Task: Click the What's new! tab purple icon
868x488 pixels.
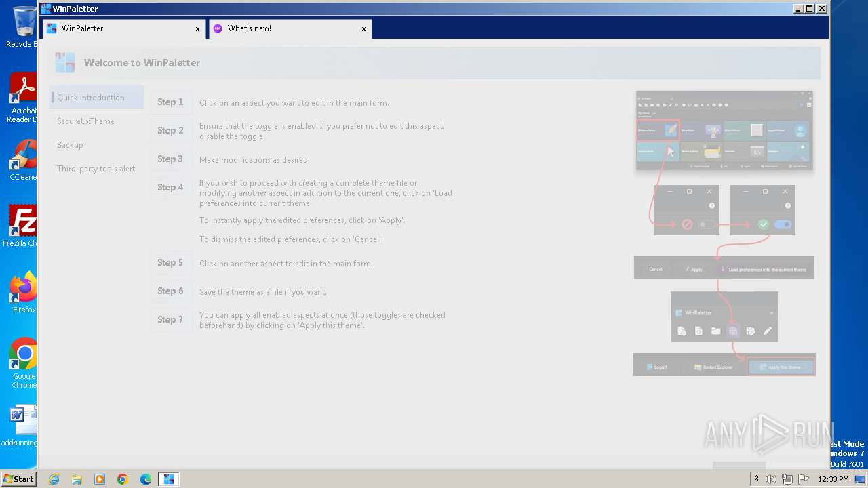Action: pyautogui.click(x=218, y=28)
